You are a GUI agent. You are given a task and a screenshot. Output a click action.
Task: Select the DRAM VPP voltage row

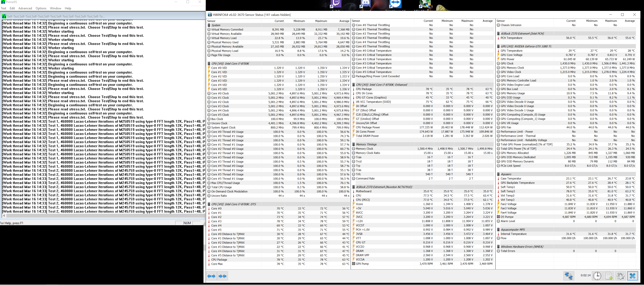(x=423, y=255)
